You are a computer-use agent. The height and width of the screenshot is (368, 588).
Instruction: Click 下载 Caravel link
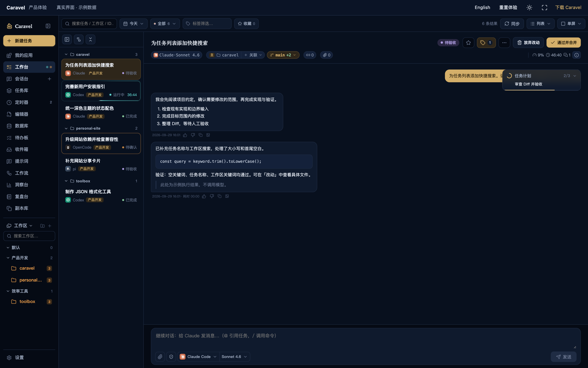pyautogui.click(x=568, y=8)
